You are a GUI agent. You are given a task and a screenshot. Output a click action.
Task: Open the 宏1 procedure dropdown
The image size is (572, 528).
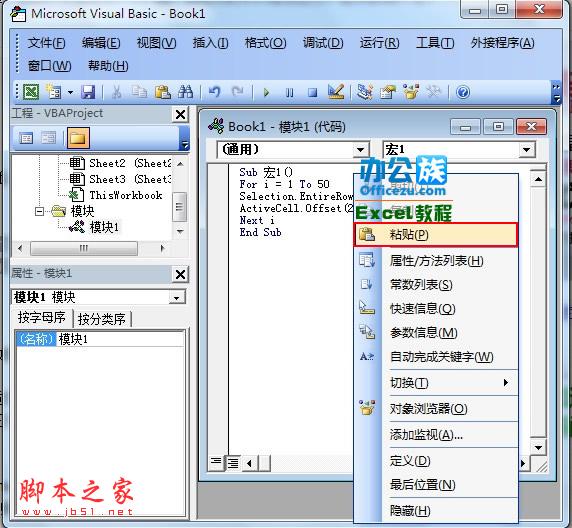[x=526, y=150]
